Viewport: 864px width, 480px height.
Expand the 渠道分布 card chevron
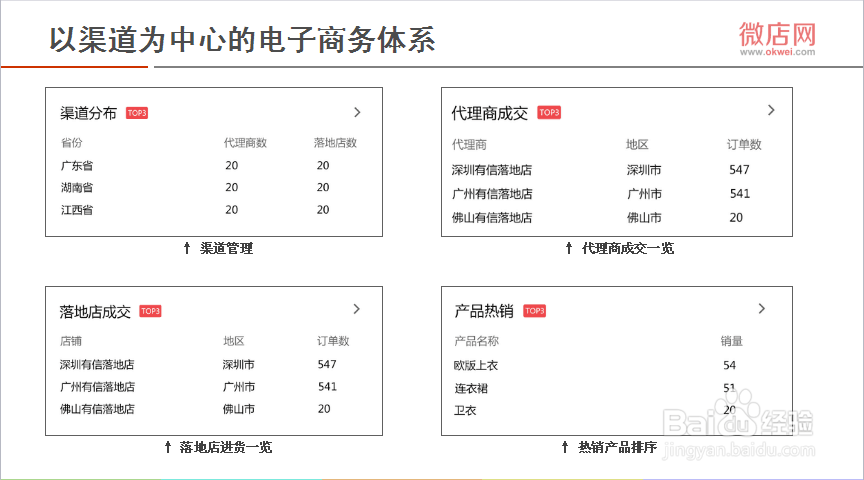click(357, 112)
